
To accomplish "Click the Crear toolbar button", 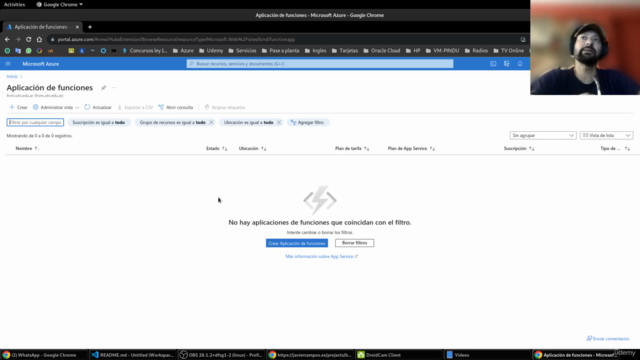I will (x=18, y=107).
